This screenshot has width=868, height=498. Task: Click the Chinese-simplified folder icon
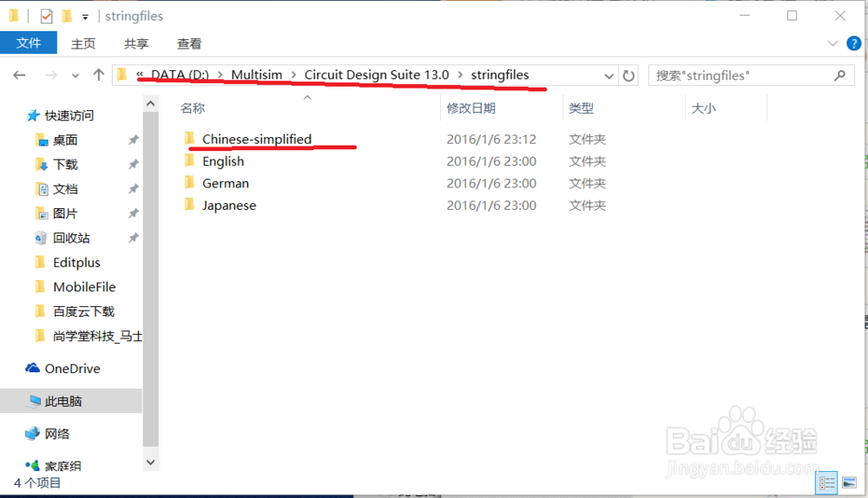(189, 138)
